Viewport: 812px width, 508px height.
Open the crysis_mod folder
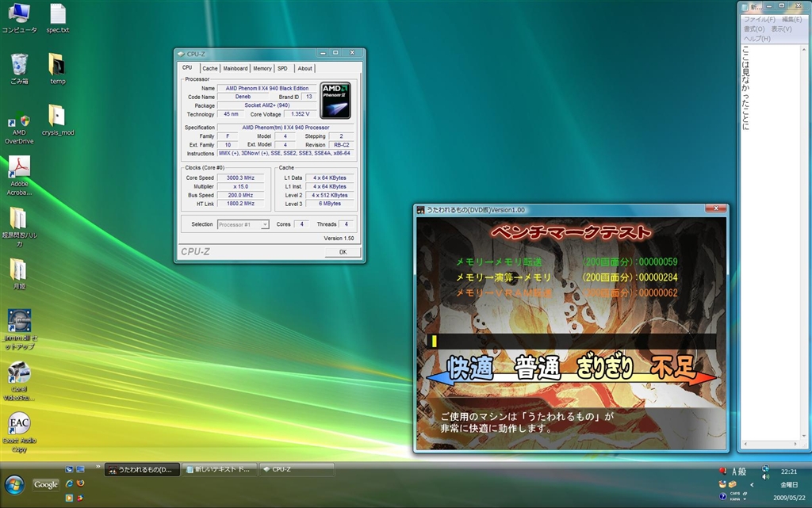pos(57,116)
